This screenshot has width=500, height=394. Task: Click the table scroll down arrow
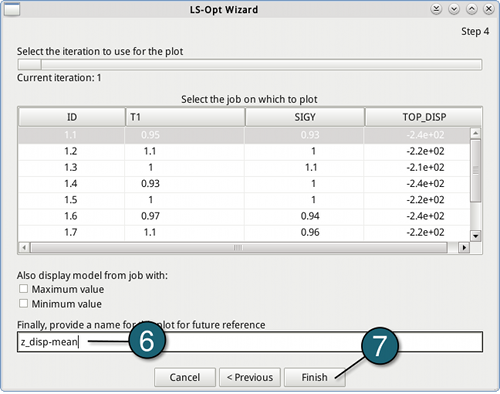tap(476, 236)
